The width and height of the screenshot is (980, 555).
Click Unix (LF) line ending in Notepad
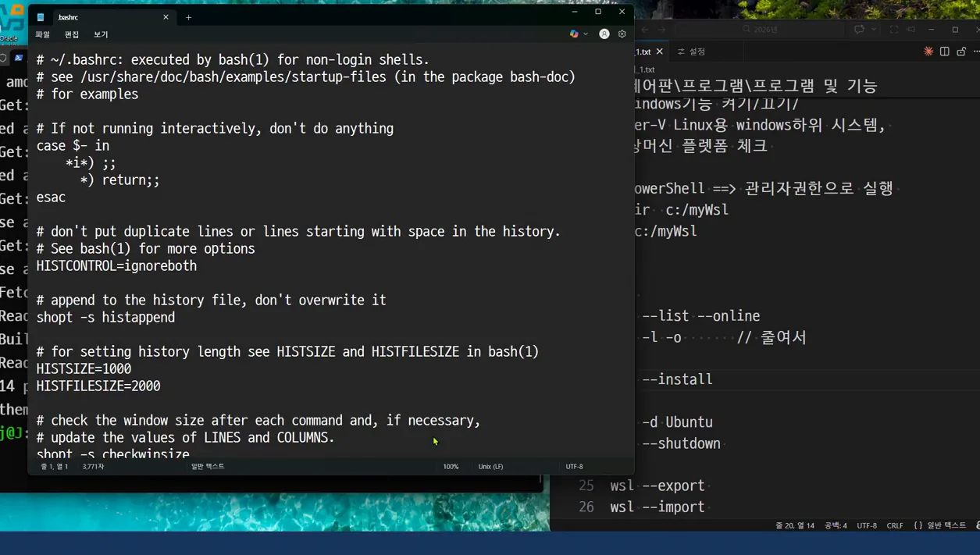click(490, 467)
